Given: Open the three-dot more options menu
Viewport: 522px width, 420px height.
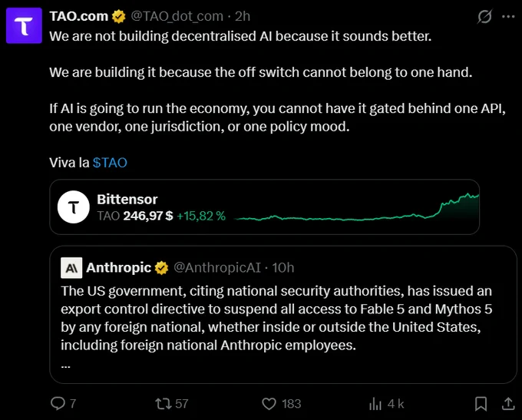Looking at the screenshot, I should [508, 16].
